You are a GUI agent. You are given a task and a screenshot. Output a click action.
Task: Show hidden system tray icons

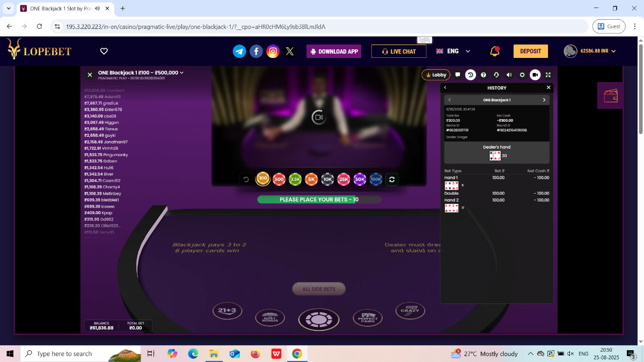pyautogui.click(x=531, y=353)
